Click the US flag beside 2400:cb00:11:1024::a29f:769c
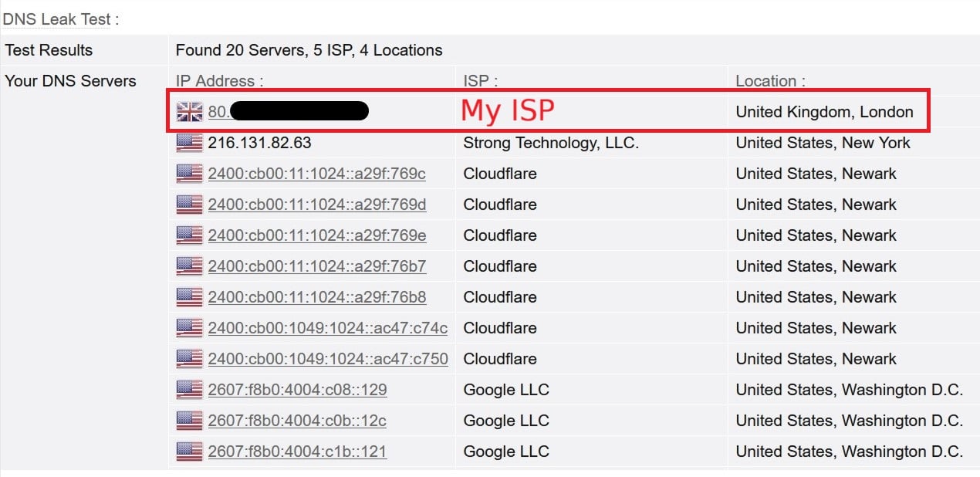The width and height of the screenshot is (980, 477). pyautogui.click(x=190, y=174)
